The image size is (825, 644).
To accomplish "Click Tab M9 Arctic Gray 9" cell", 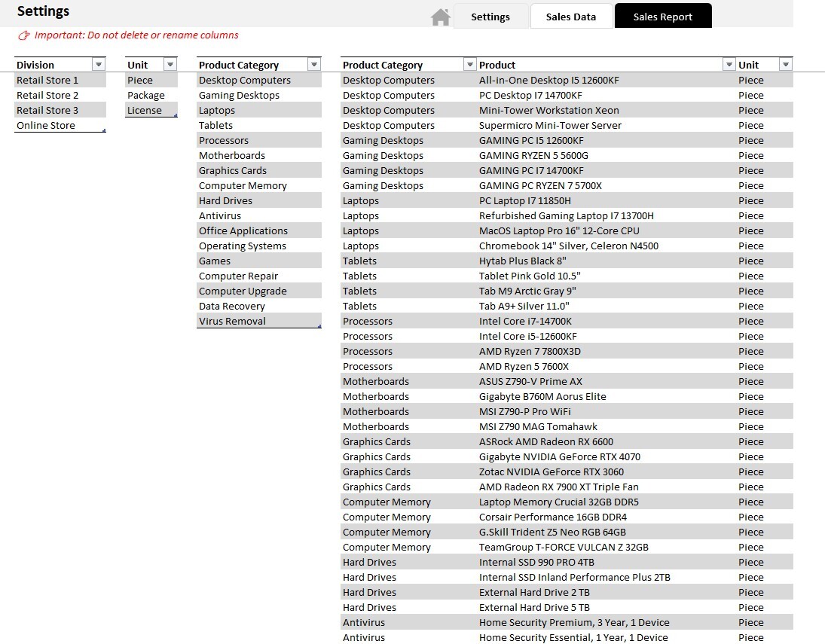I will [x=606, y=291].
